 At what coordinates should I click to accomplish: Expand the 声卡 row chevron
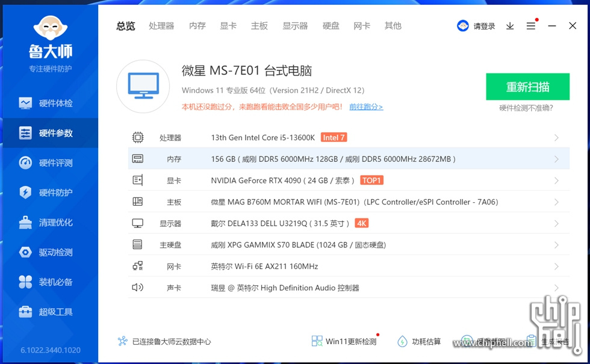point(556,288)
